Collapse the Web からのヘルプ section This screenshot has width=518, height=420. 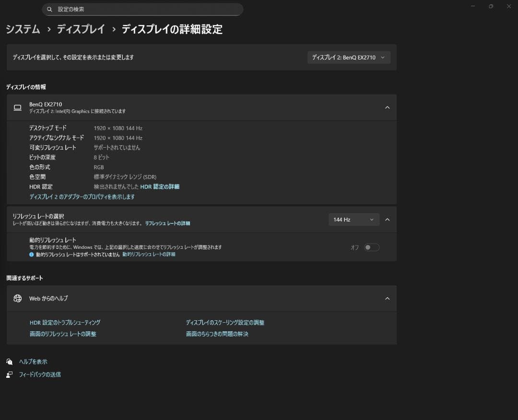click(387, 298)
